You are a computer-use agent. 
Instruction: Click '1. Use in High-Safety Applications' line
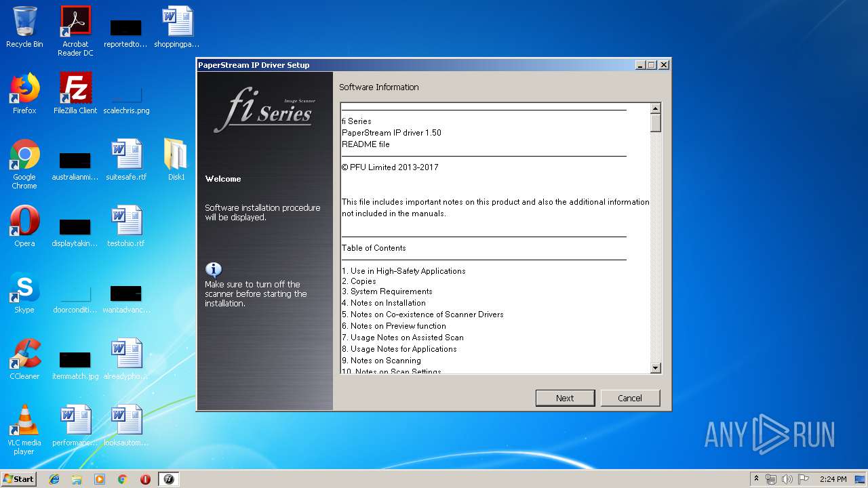click(403, 271)
